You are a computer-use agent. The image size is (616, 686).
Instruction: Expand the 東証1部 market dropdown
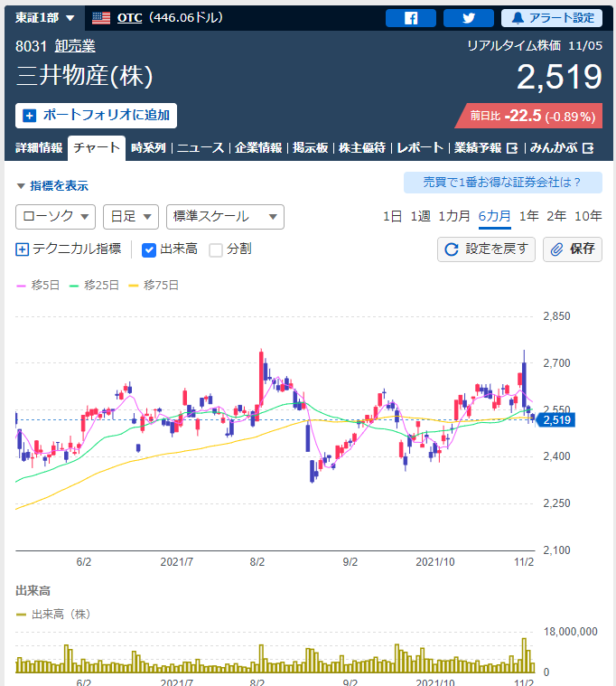(44, 18)
